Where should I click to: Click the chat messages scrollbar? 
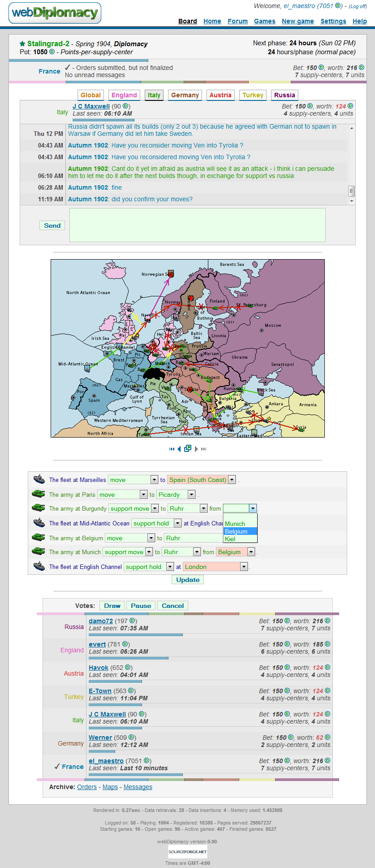(x=352, y=165)
